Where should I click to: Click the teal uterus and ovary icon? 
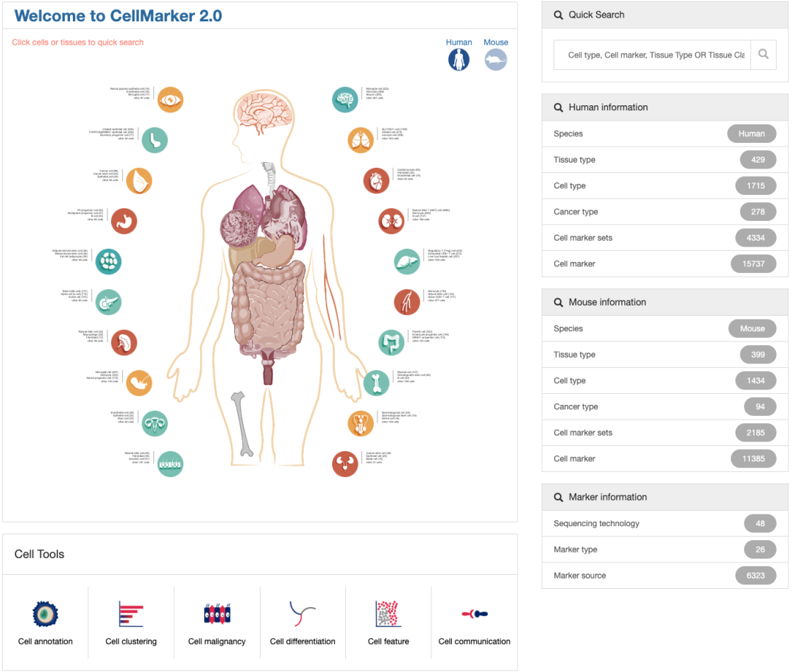(155, 424)
